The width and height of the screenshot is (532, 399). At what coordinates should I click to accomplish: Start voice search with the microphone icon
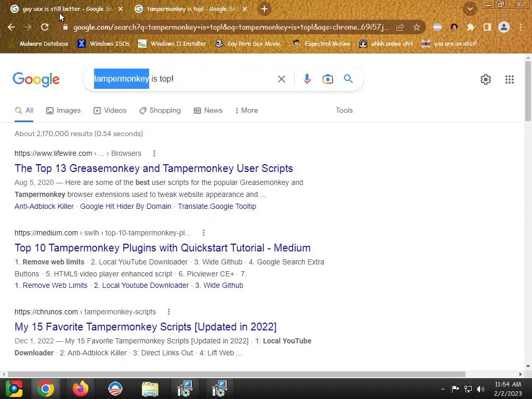click(x=307, y=79)
